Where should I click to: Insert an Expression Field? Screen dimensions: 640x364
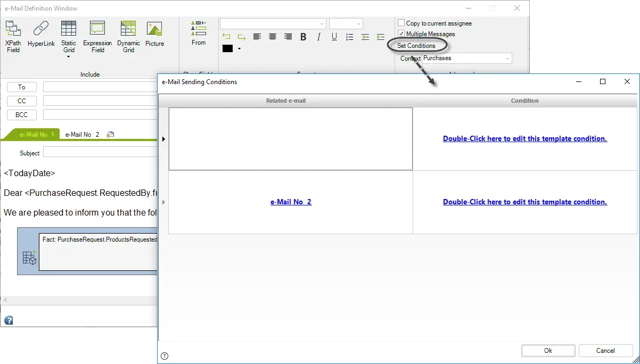point(97,36)
